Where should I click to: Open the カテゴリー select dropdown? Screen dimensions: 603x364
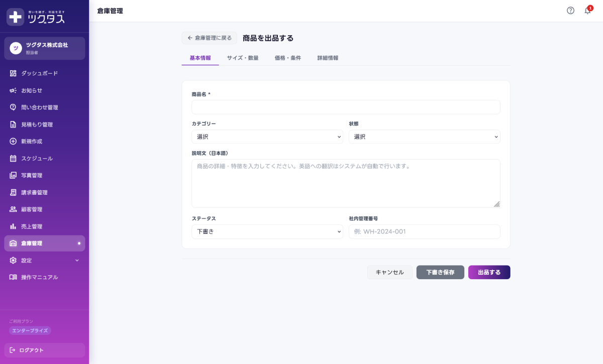click(x=267, y=137)
